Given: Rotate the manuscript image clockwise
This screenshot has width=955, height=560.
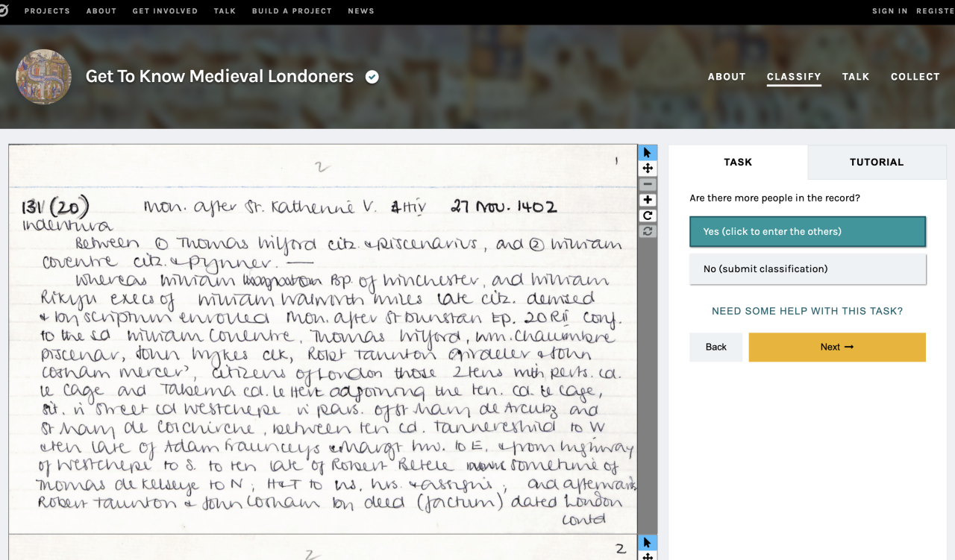Looking at the screenshot, I should coord(648,215).
